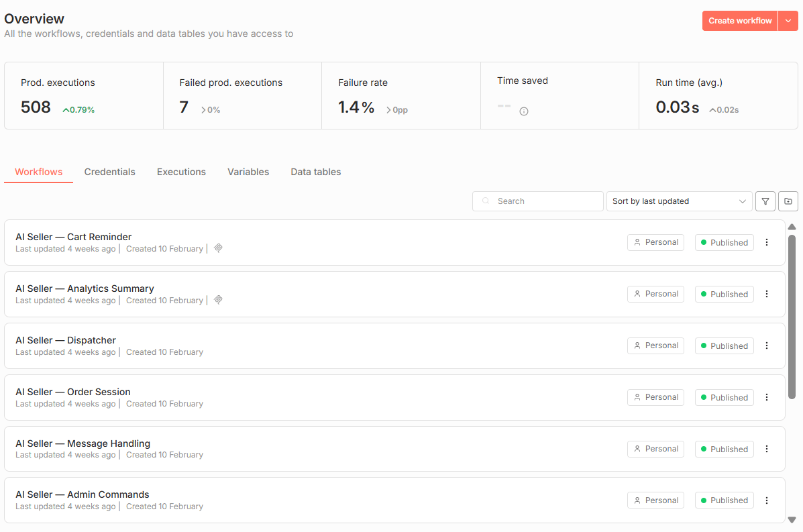This screenshot has height=532, width=803.
Task: Click Published badge on Order Session row
Action: tap(724, 397)
